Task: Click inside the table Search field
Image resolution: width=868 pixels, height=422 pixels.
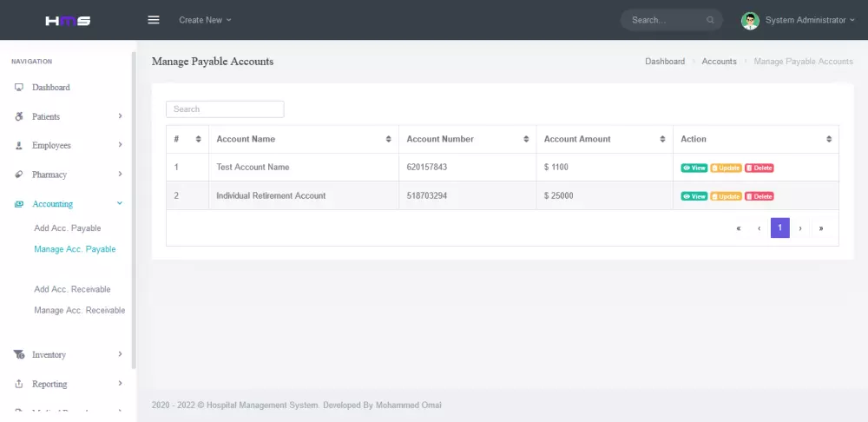Action: pos(225,109)
